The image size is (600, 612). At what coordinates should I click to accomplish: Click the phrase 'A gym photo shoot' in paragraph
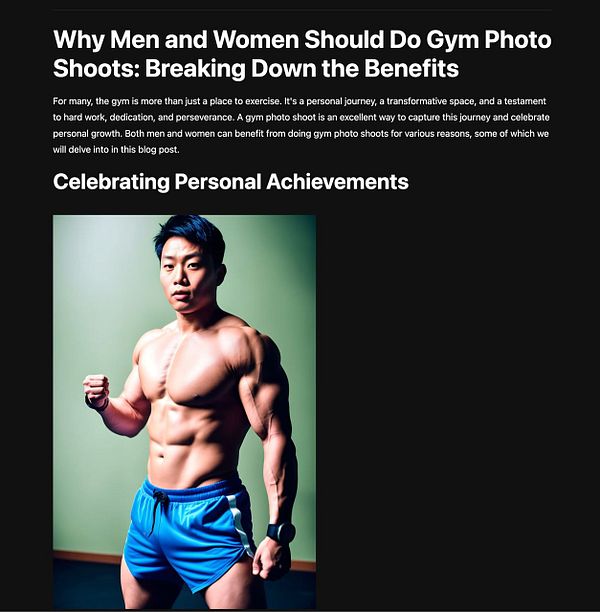coord(276,117)
